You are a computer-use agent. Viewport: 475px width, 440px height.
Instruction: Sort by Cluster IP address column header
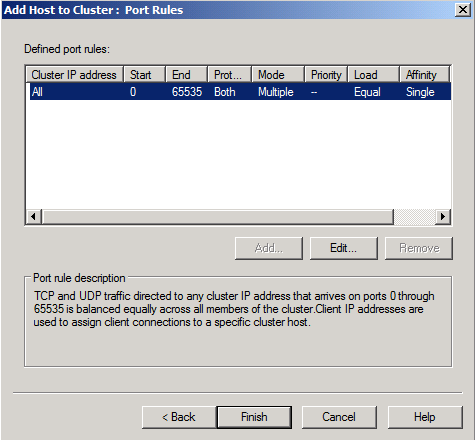click(x=74, y=75)
